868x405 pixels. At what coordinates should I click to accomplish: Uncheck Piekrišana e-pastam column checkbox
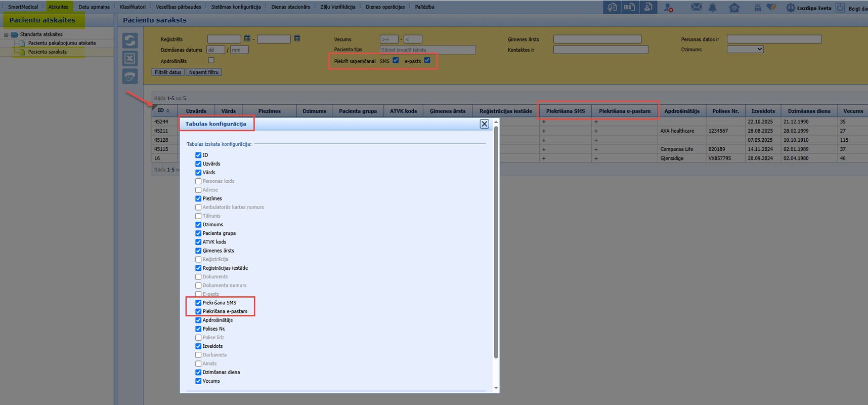coord(198,311)
